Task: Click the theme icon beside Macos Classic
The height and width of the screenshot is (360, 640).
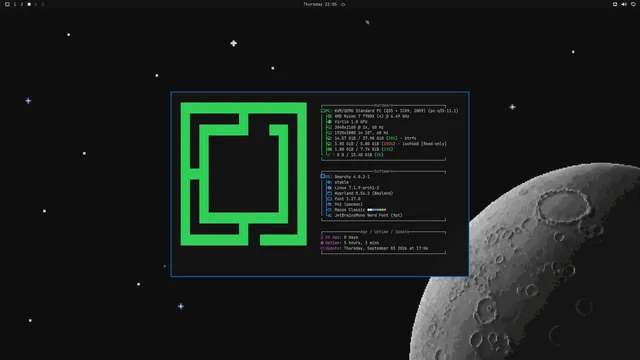Action: 329,210
